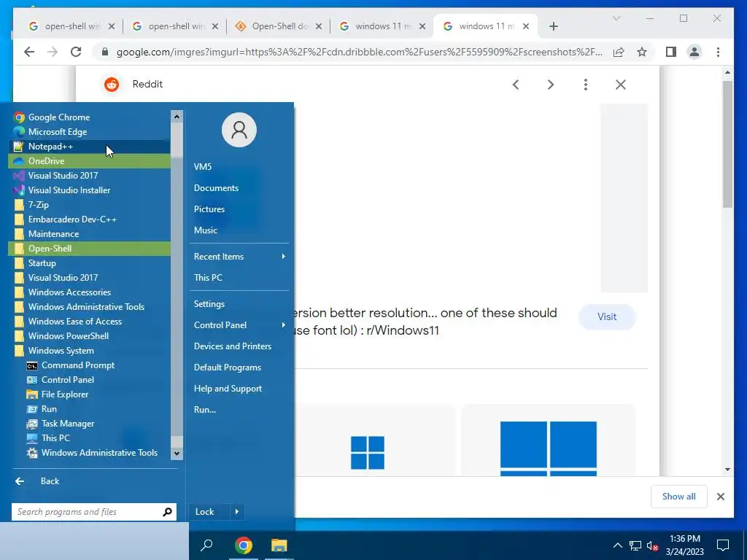This screenshot has height=560, width=747.
Task: Open a new Chrome tab
Action: click(x=553, y=26)
